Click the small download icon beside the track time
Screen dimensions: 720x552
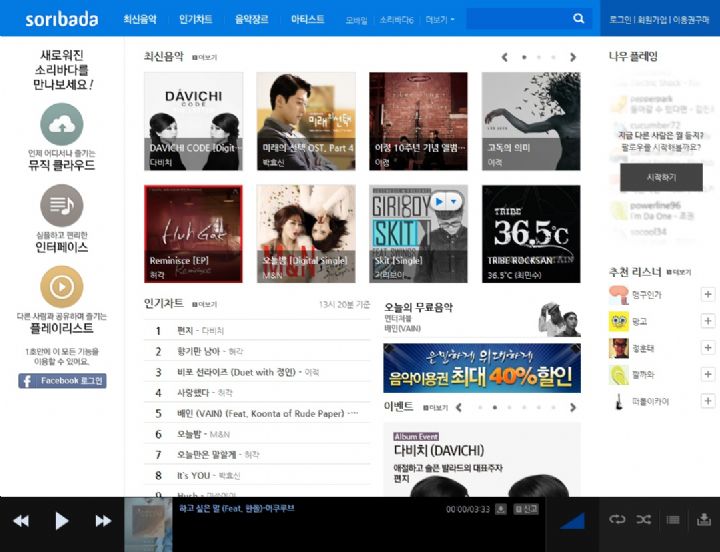coord(501,509)
